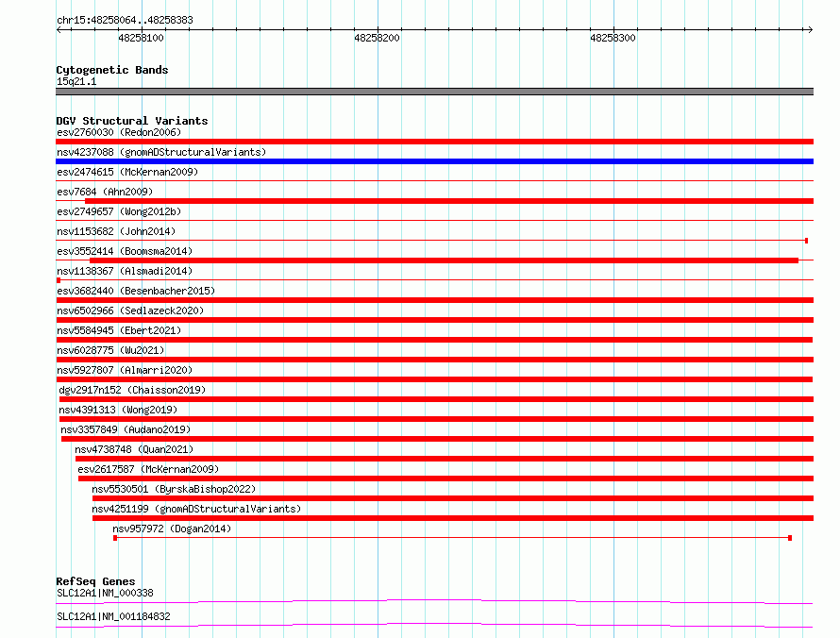Click the 15q21.1 cytogenetic band bar

tap(434, 92)
